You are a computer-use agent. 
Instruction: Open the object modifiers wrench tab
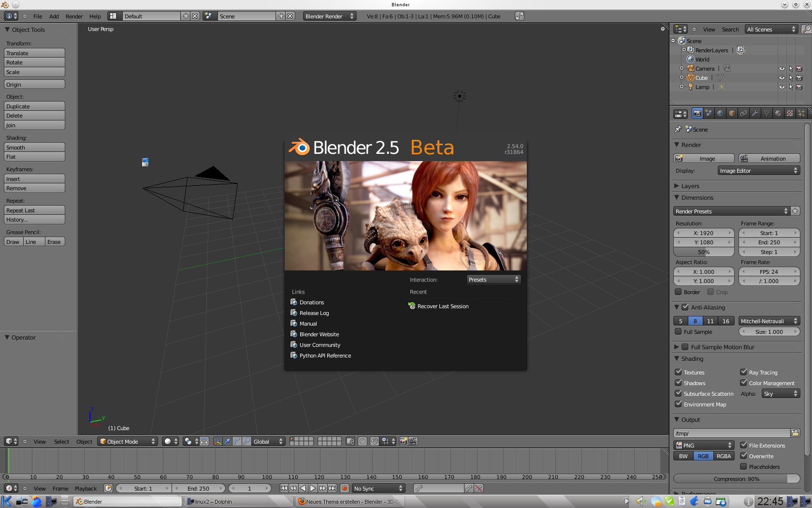click(755, 113)
